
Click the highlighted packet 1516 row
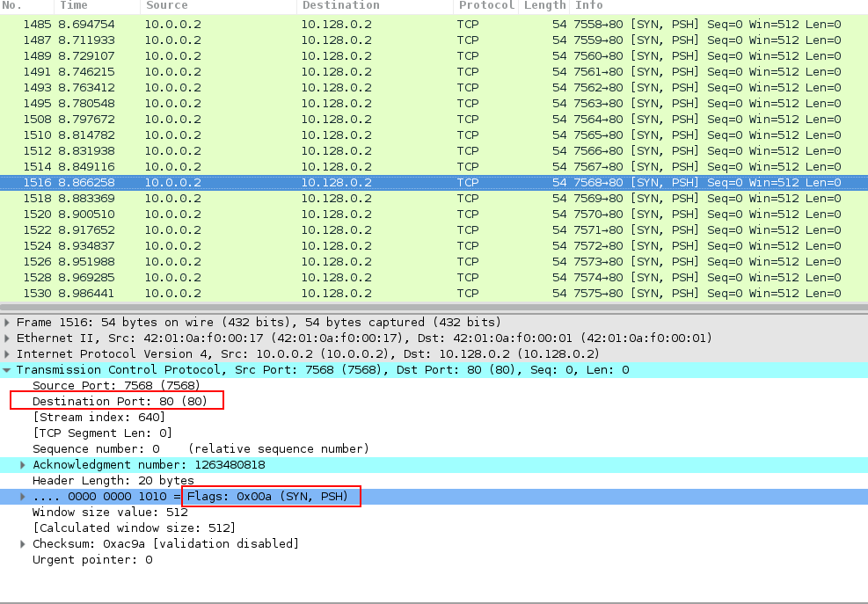coord(434,183)
